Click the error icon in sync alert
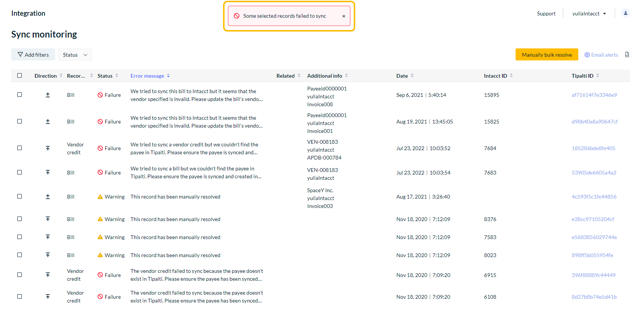Image resolution: width=644 pixels, height=313 pixels. pos(237,16)
